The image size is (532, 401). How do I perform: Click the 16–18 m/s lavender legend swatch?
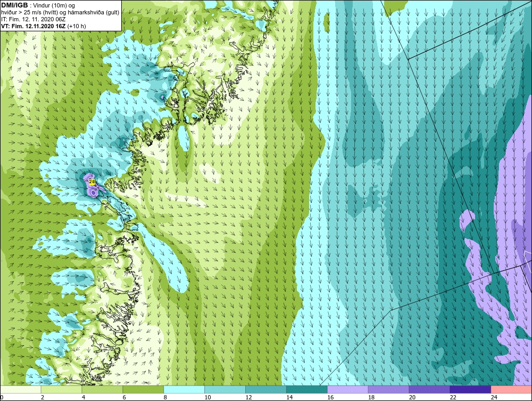point(348,389)
